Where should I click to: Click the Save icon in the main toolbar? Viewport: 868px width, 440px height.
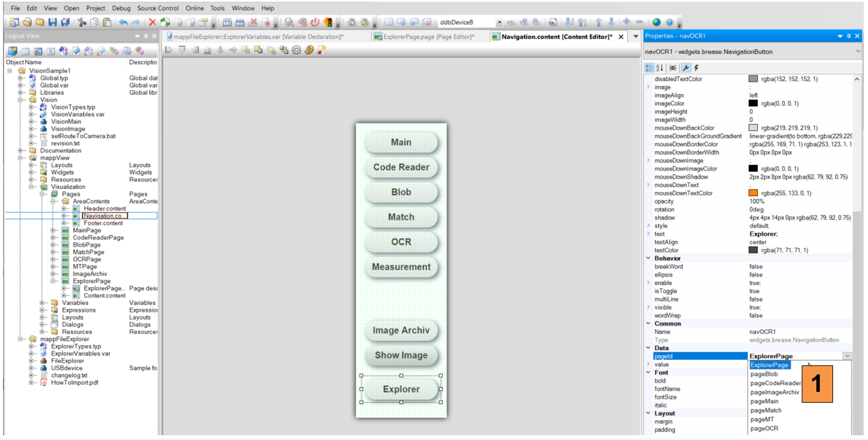point(52,22)
